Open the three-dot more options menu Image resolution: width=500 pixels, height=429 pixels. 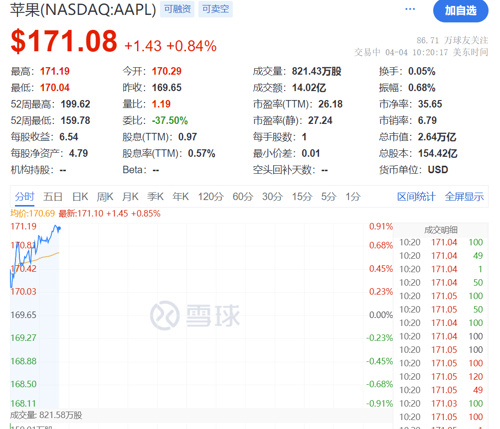pyautogui.click(x=410, y=9)
